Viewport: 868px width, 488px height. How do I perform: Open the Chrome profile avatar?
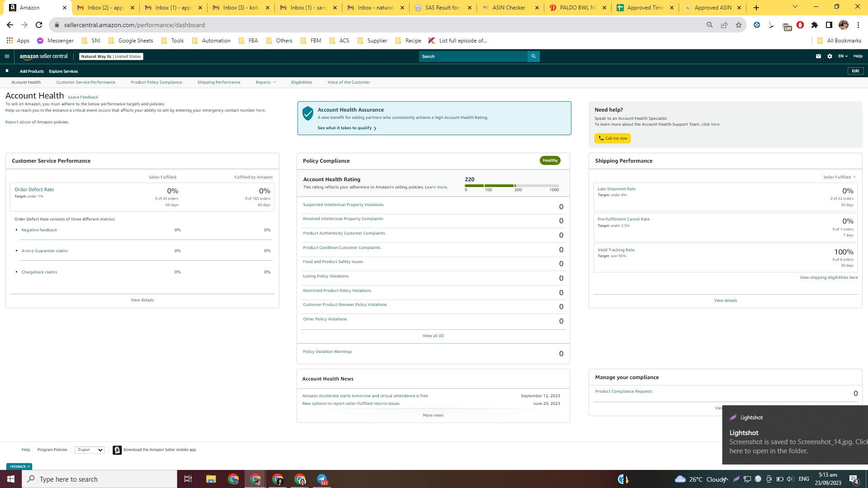tap(844, 25)
